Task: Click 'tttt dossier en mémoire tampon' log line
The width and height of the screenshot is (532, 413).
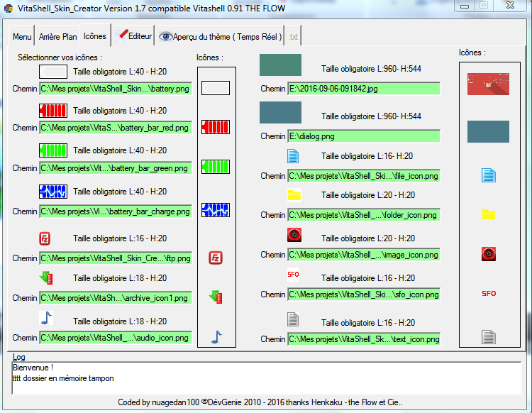Action: point(63,378)
